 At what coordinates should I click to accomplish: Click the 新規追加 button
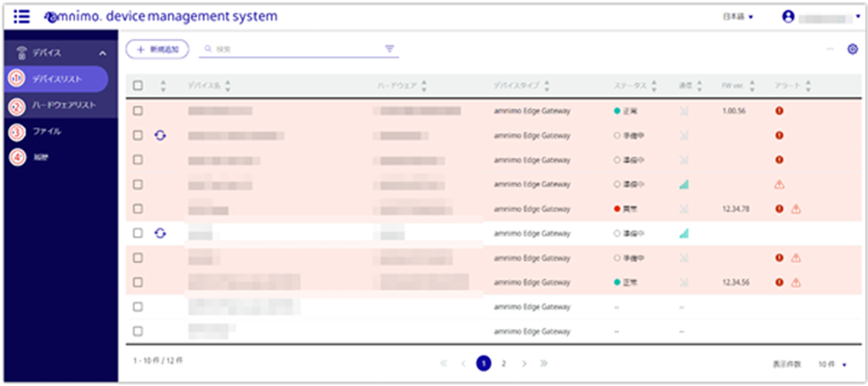pos(158,48)
